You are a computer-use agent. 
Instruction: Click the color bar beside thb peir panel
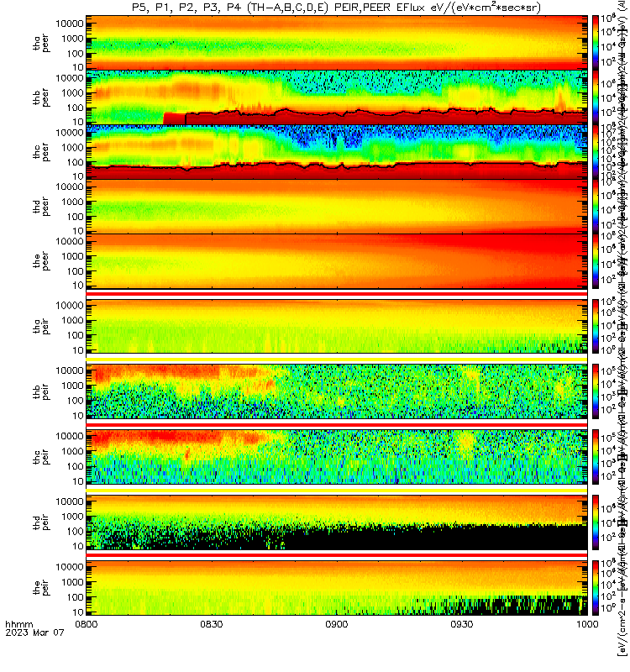[x=596, y=391]
